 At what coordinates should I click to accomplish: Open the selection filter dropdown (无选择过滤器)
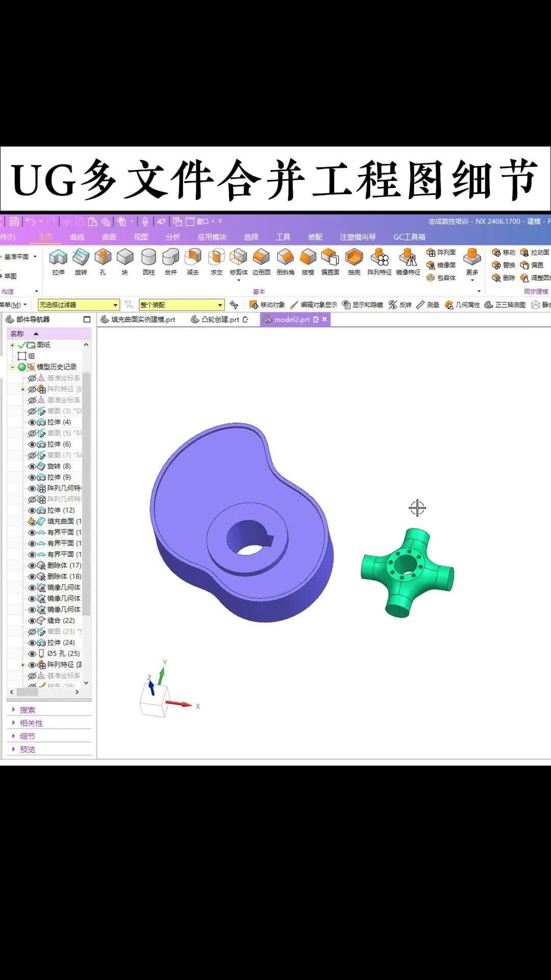pyautogui.click(x=79, y=305)
